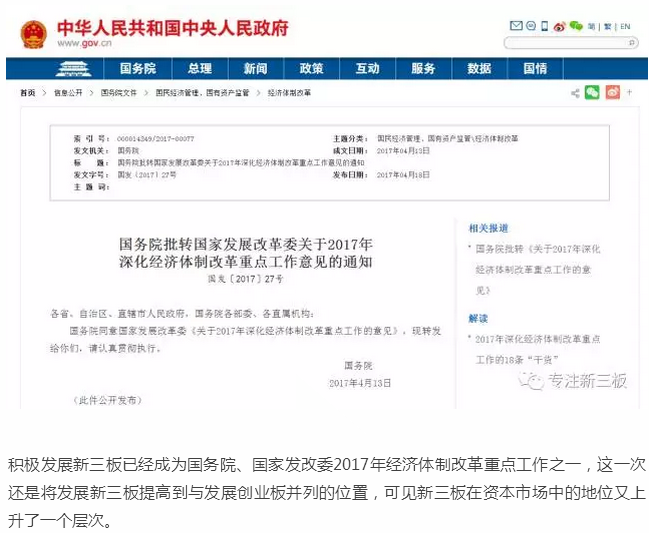Screen dimensions: 649x533
Task: Click the 发布日期 value 2017年04月18日
Action: (x=403, y=175)
